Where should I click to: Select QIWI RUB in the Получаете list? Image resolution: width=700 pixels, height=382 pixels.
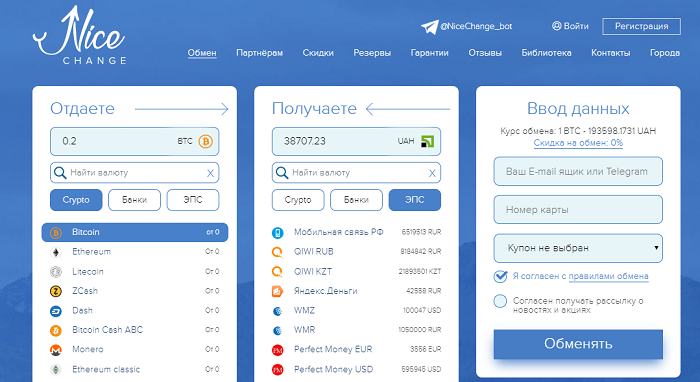[356, 252]
